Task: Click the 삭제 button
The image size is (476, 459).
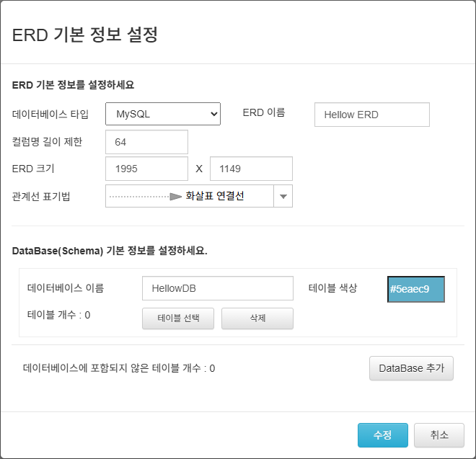Action: pos(257,318)
